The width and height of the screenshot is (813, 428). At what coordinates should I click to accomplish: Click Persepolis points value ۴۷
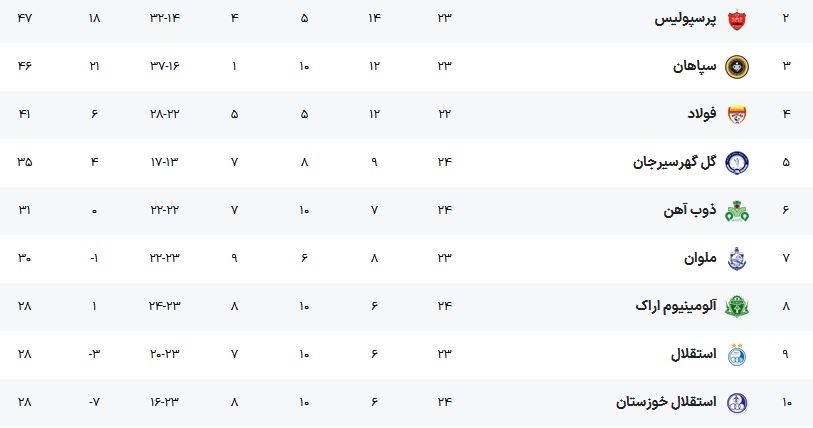(24, 18)
